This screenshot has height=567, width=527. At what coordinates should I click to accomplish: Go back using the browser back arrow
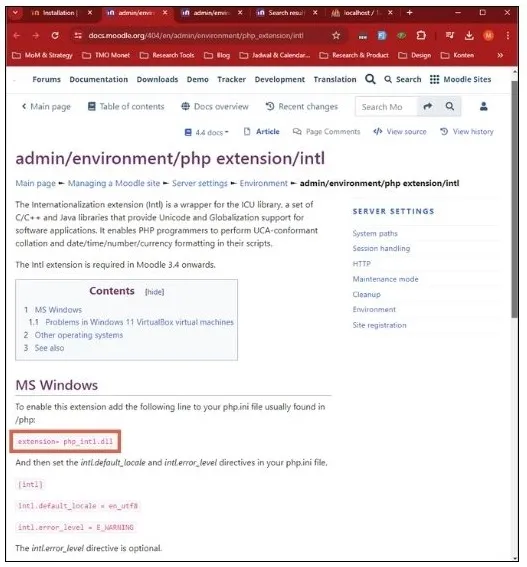(x=17, y=35)
